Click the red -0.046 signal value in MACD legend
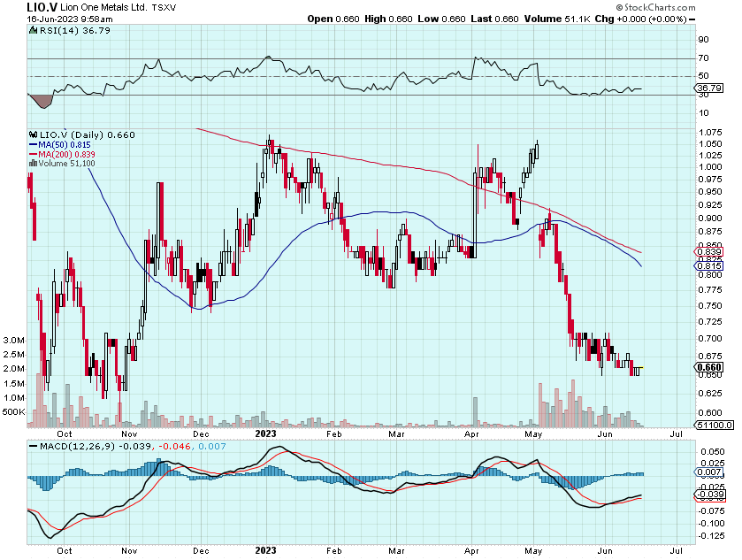 [176, 447]
